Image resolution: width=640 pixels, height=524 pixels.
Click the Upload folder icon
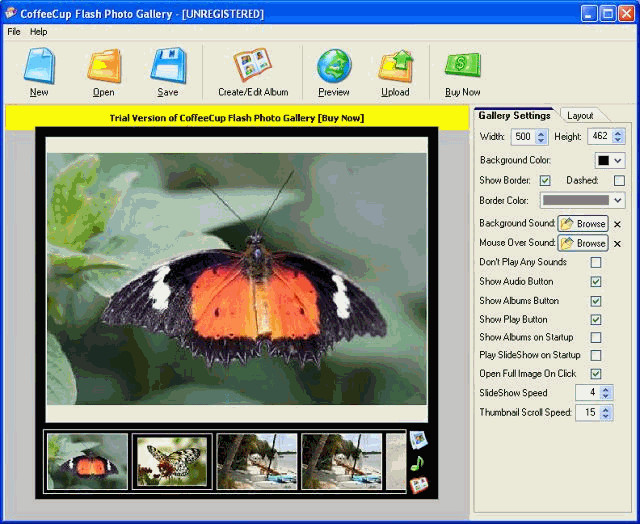point(395,65)
